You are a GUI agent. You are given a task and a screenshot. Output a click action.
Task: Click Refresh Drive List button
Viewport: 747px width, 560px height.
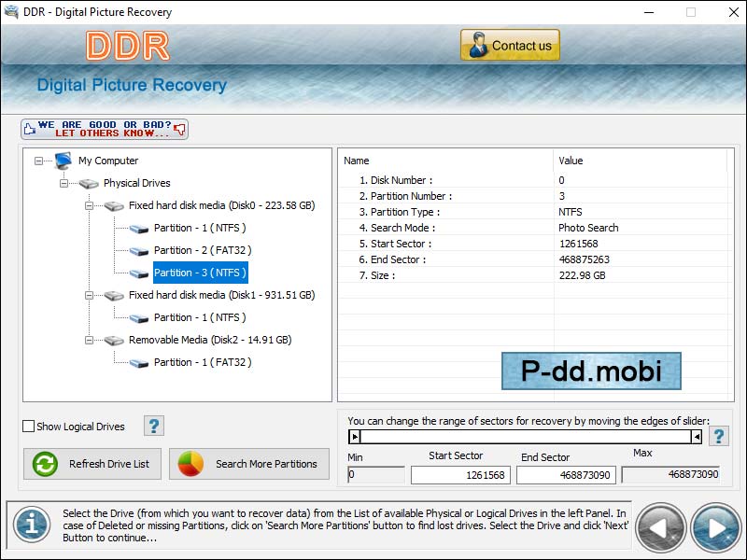pos(92,464)
